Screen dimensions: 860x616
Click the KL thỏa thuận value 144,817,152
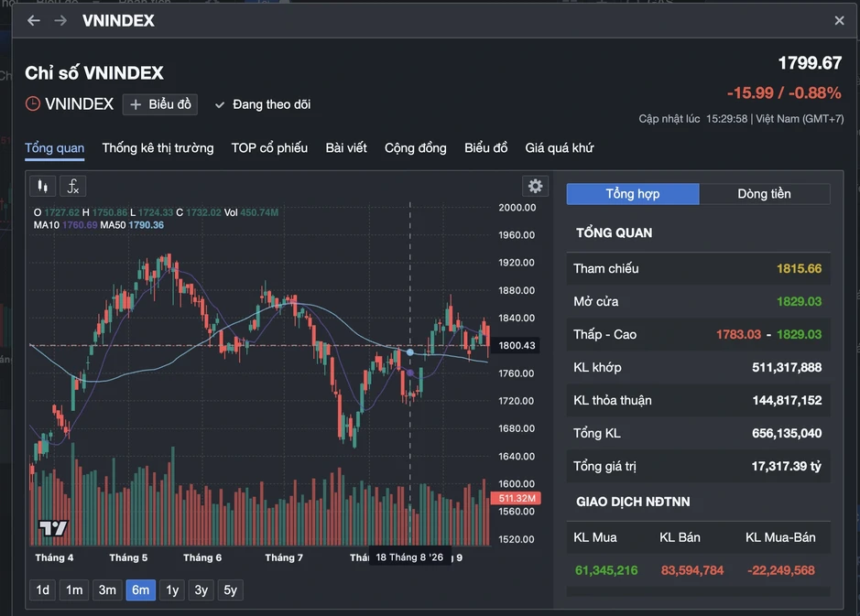787,400
